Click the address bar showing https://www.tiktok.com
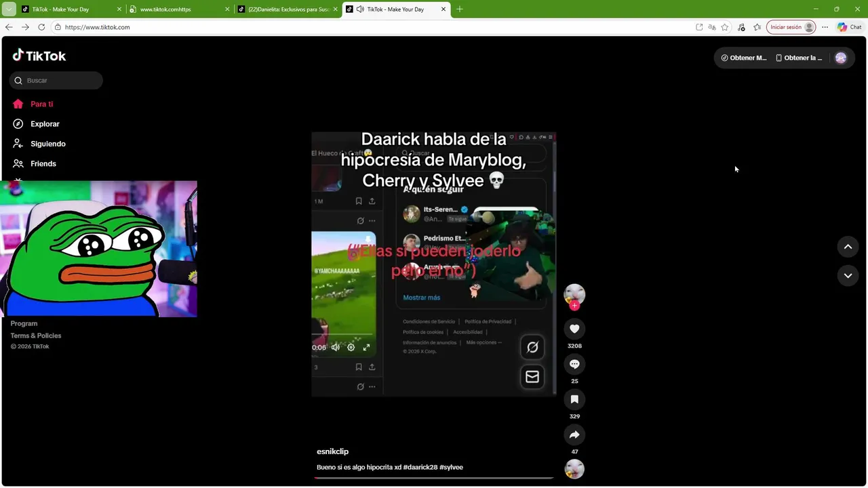The height and width of the screenshot is (488, 868). tap(373, 27)
